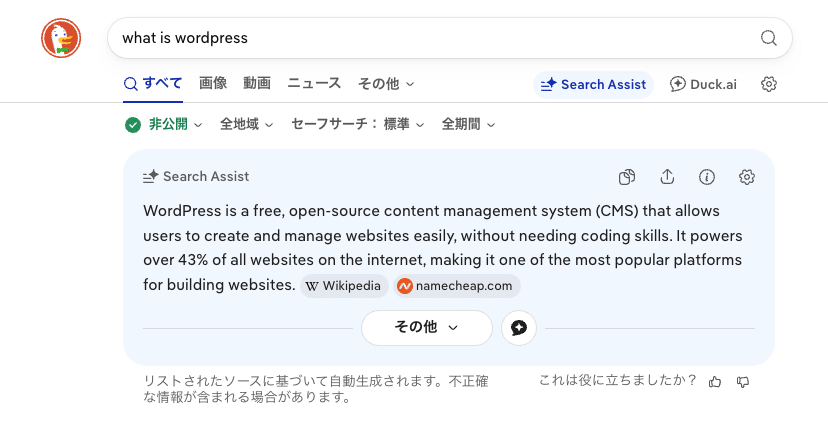The width and height of the screenshot is (828, 444).
Task: Show Search Assist info icon
Action: point(707,177)
